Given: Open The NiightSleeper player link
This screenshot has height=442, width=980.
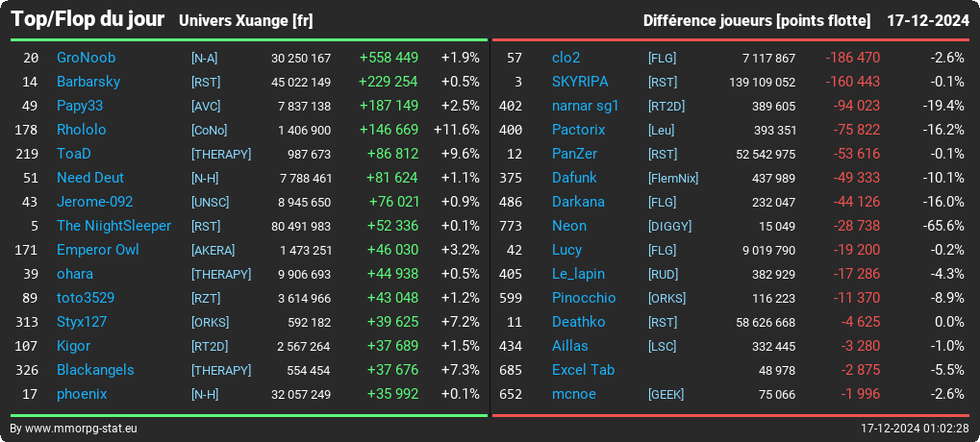Looking at the screenshot, I should pyautogui.click(x=113, y=226).
